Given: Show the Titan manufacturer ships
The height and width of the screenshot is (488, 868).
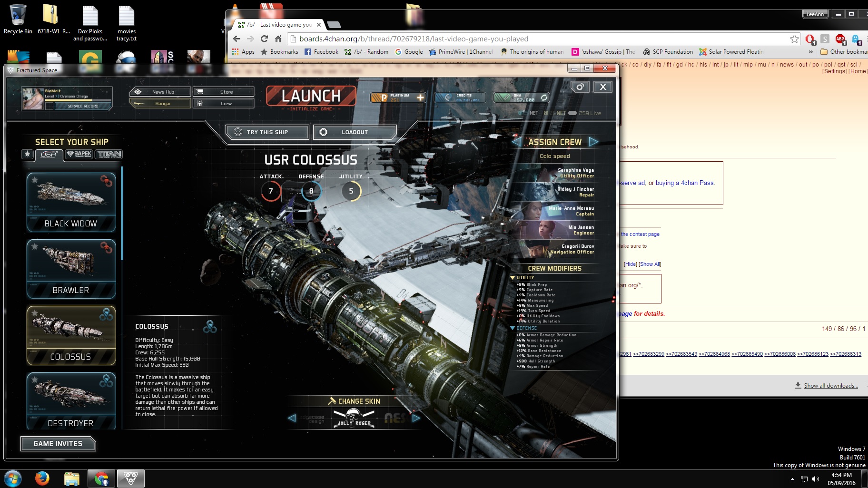Looking at the screenshot, I should pos(109,154).
